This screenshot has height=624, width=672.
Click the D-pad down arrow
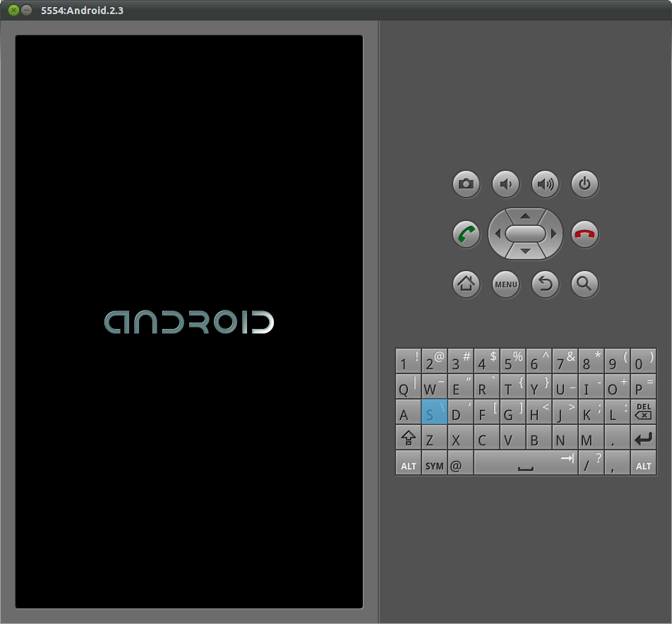(525, 251)
